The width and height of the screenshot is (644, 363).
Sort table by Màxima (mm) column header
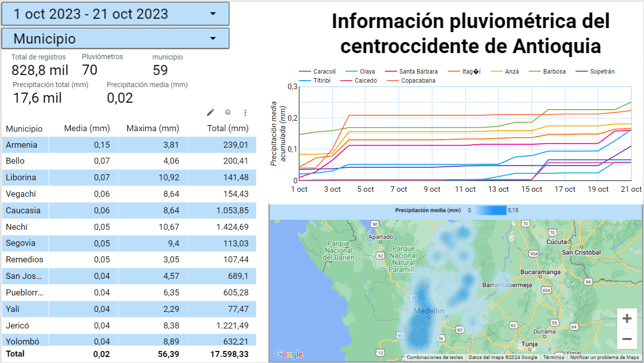click(153, 129)
